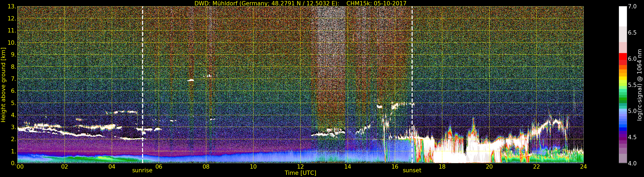
Task: Click the sunrise label below the time axis
Action: click(x=142, y=170)
